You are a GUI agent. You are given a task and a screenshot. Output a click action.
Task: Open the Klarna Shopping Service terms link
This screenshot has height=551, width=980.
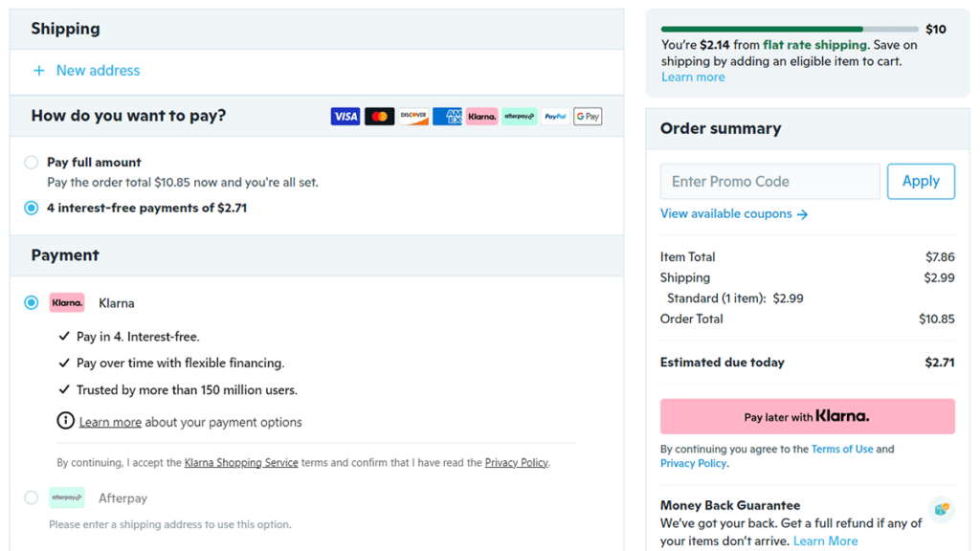click(x=241, y=463)
